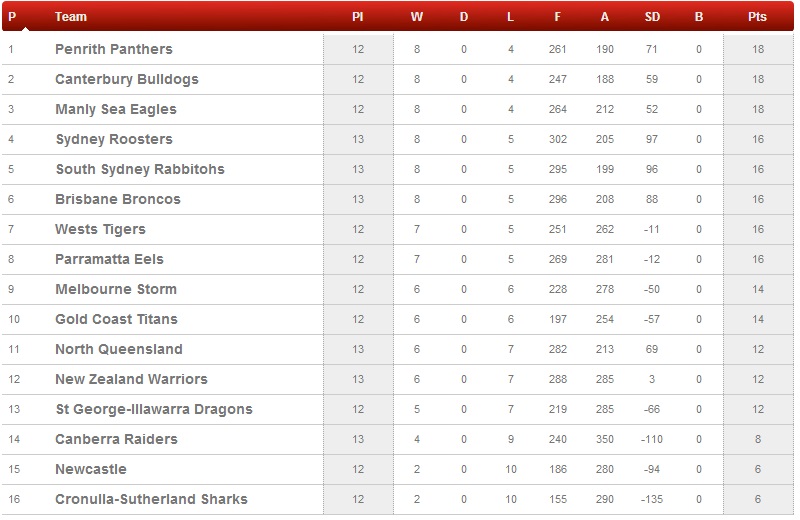Click the South Sydney Rabbitohs link

pos(140,169)
